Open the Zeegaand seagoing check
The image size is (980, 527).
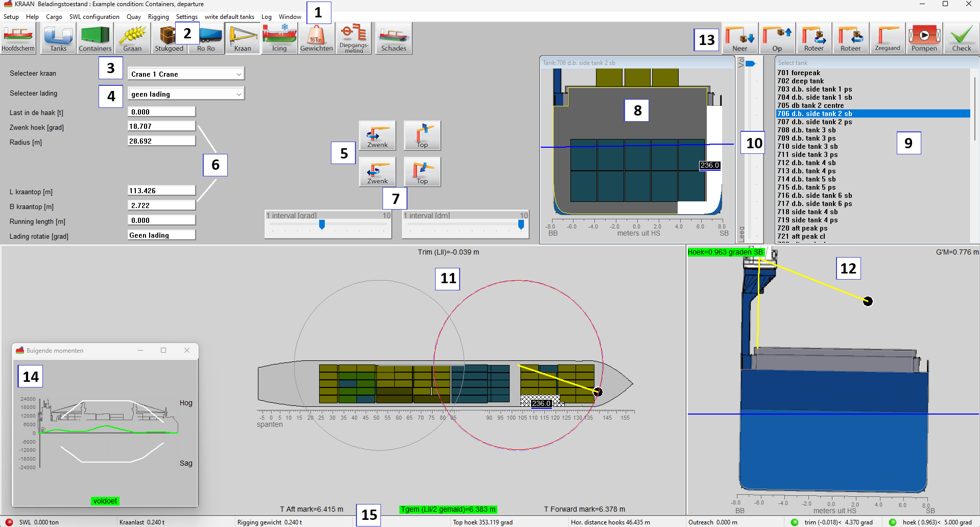(x=887, y=38)
